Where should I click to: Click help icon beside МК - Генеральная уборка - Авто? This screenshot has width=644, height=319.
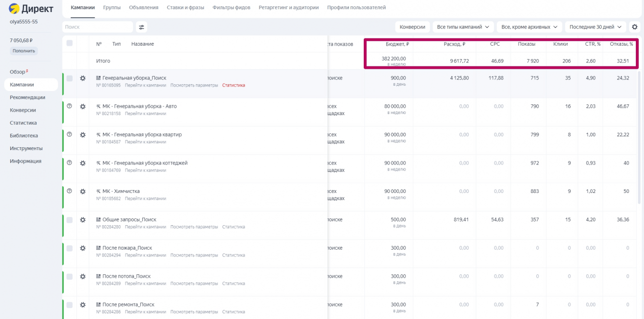69,106
